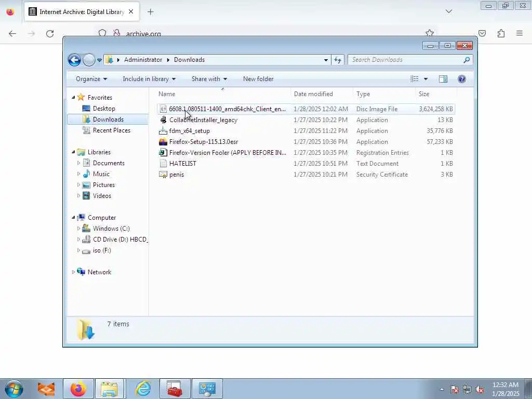Sort by Name column header
The width and height of the screenshot is (532, 399).
(x=167, y=94)
